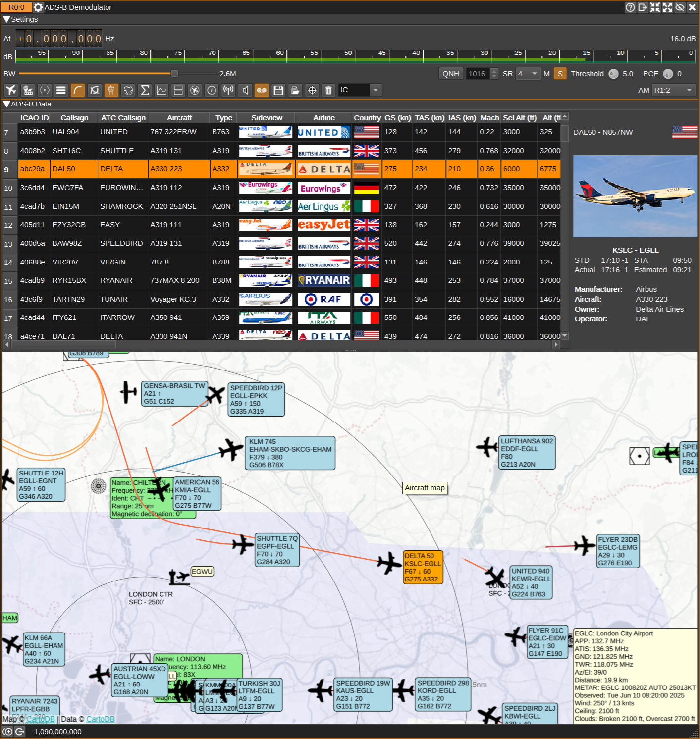The height and width of the screenshot is (739, 700).
Task: Click the crosshair find icon
Action: (x=312, y=90)
